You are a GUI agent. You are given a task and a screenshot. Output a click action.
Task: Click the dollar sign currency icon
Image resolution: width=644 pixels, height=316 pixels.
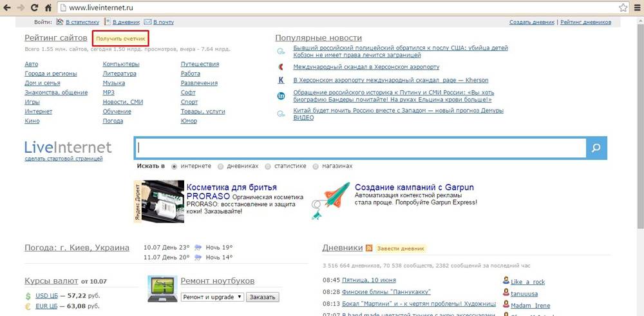click(x=28, y=296)
